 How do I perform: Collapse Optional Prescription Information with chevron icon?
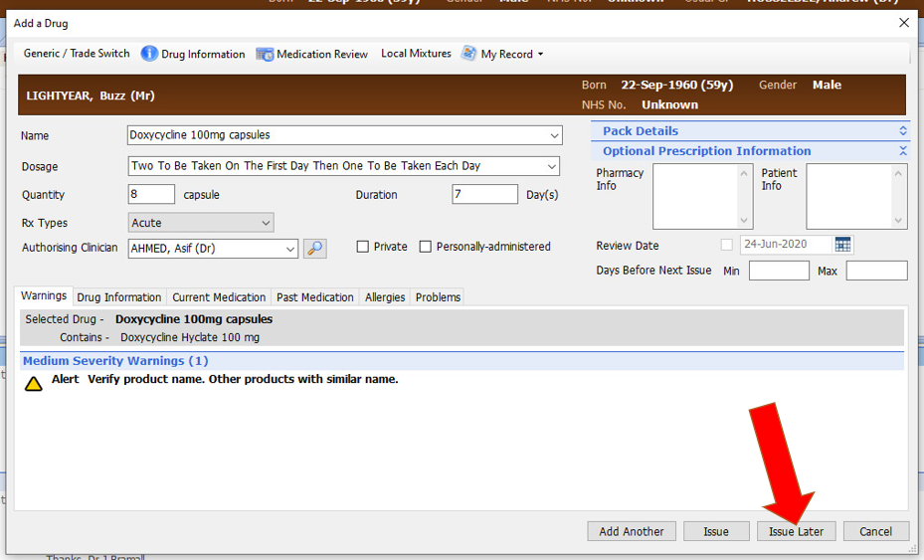[x=902, y=151]
